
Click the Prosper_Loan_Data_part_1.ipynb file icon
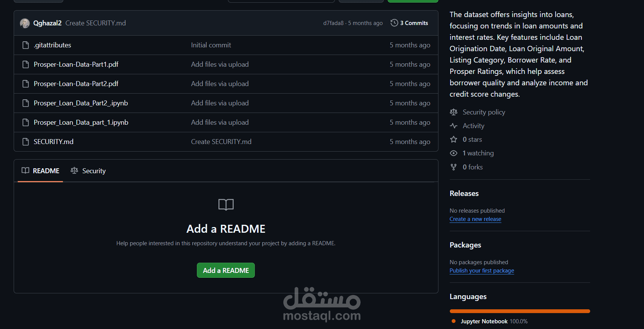coord(26,122)
